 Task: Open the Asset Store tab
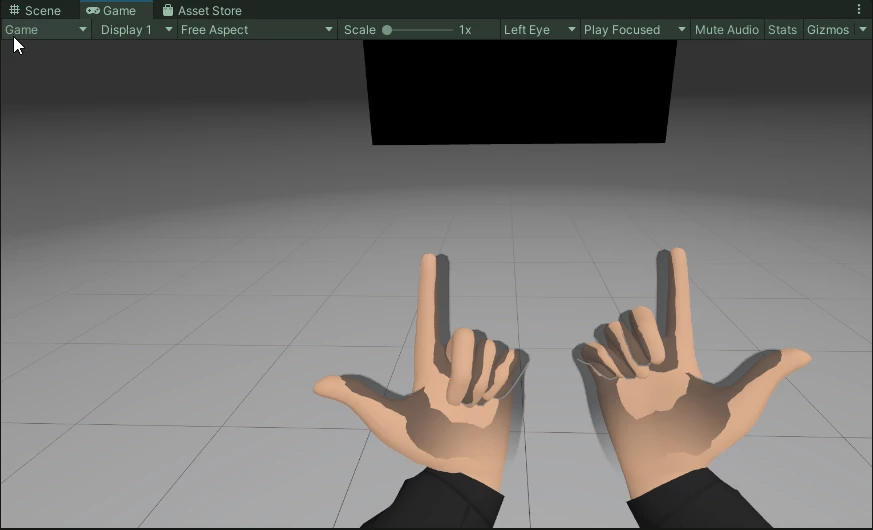tap(202, 10)
